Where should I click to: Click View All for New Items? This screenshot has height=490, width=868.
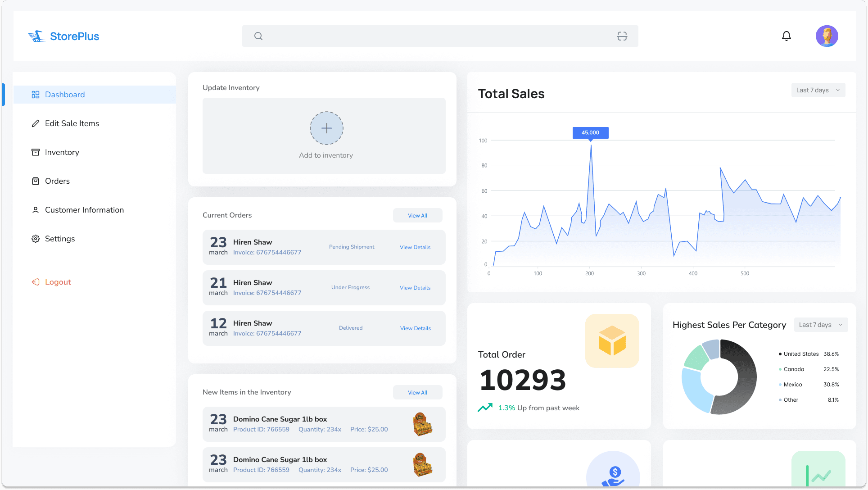point(417,393)
